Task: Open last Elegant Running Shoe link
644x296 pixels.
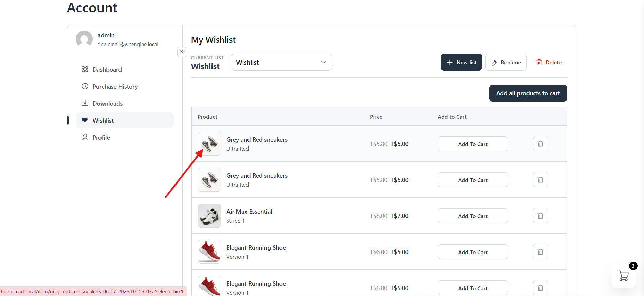Action: coord(256,284)
